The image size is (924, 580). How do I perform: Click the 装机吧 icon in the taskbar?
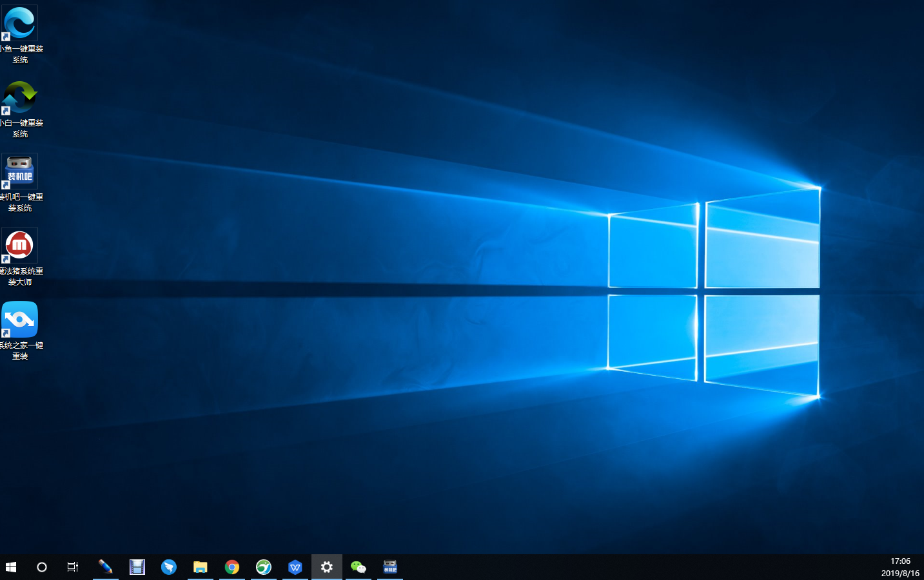(x=390, y=567)
